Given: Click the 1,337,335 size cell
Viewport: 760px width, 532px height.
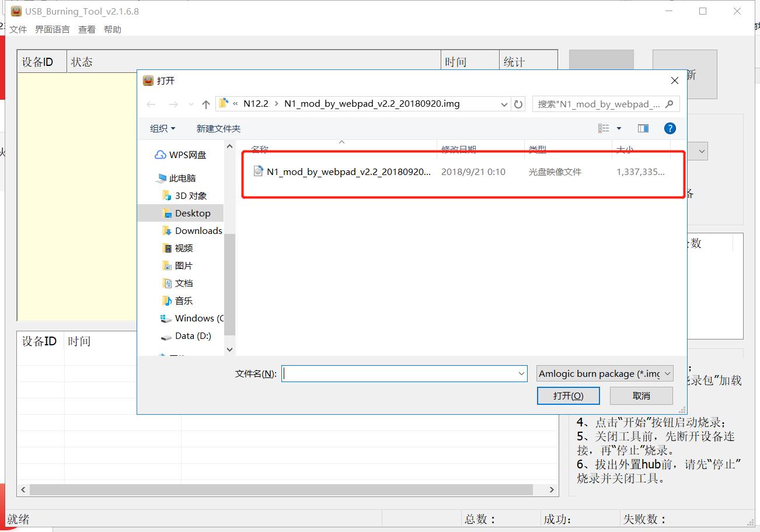Looking at the screenshot, I should tap(640, 171).
